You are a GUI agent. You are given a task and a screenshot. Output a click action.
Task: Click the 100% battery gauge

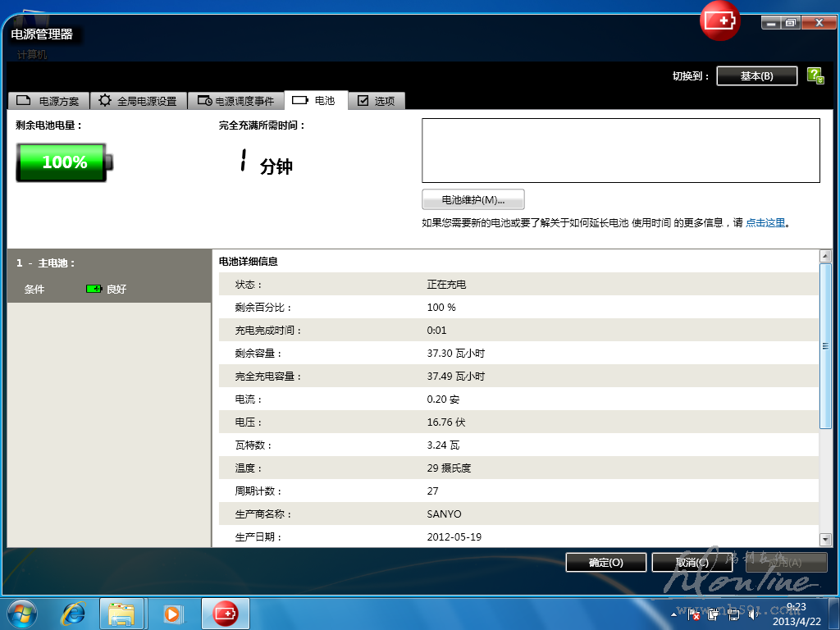click(64, 162)
